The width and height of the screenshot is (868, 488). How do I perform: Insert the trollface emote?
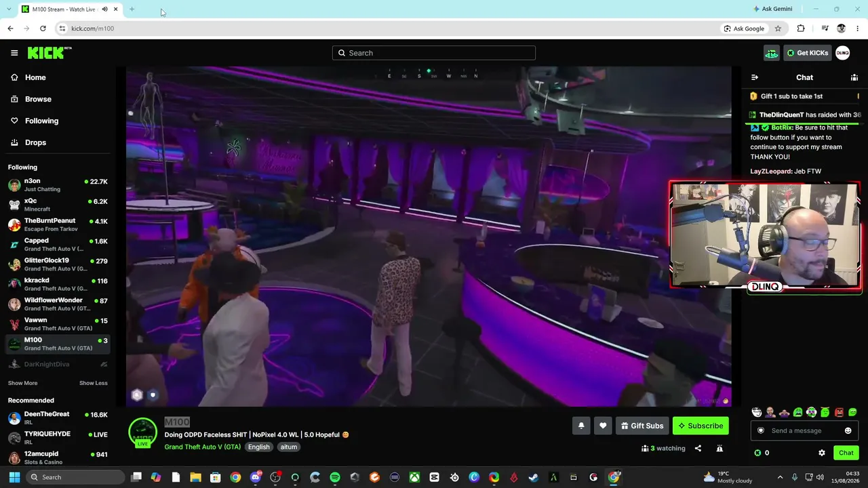[757, 412]
